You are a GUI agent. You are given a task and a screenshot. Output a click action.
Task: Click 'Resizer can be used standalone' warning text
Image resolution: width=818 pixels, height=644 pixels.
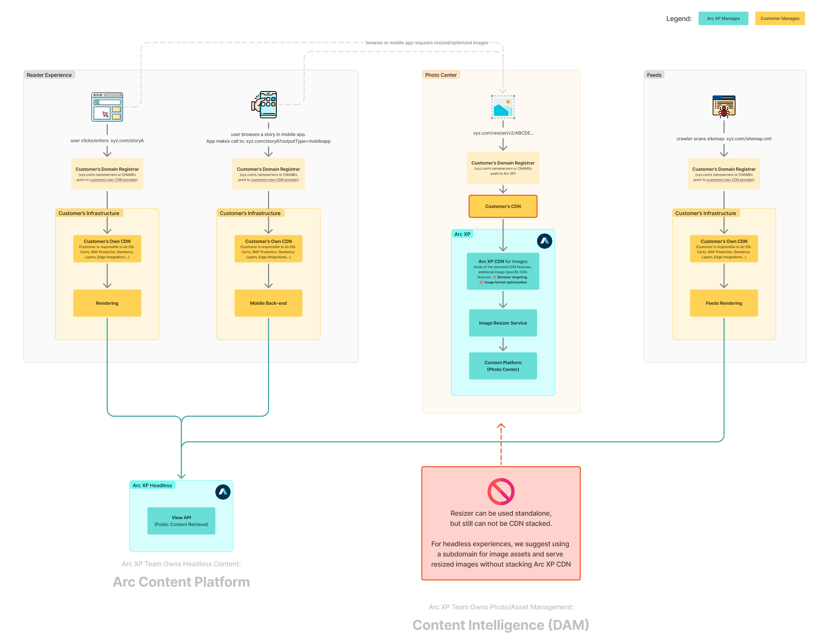tap(501, 513)
